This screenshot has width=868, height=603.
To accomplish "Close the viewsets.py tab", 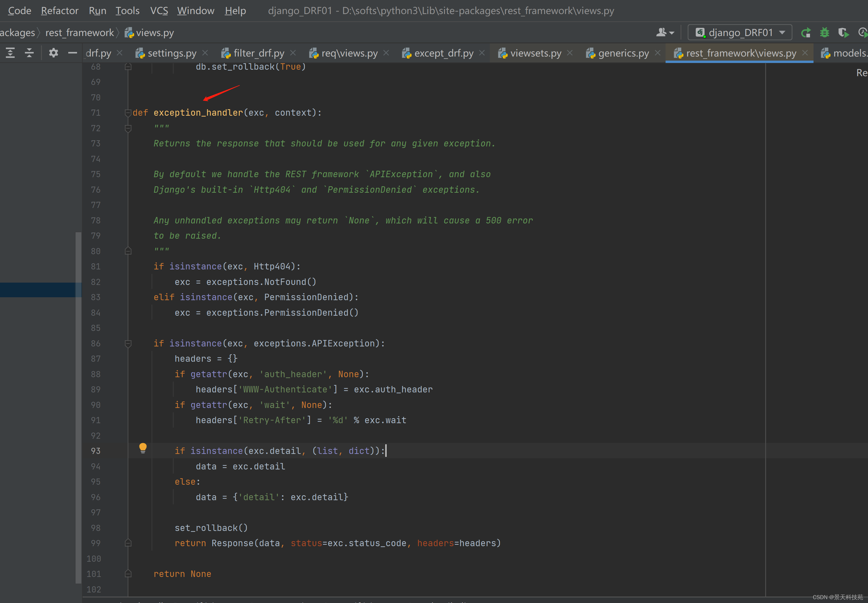I will [570, 53].
